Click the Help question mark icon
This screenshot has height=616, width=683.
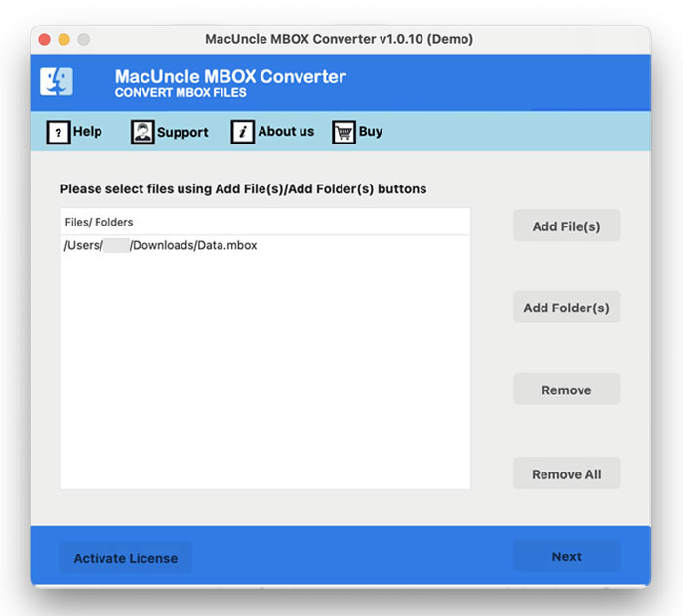tap(59, 132)
